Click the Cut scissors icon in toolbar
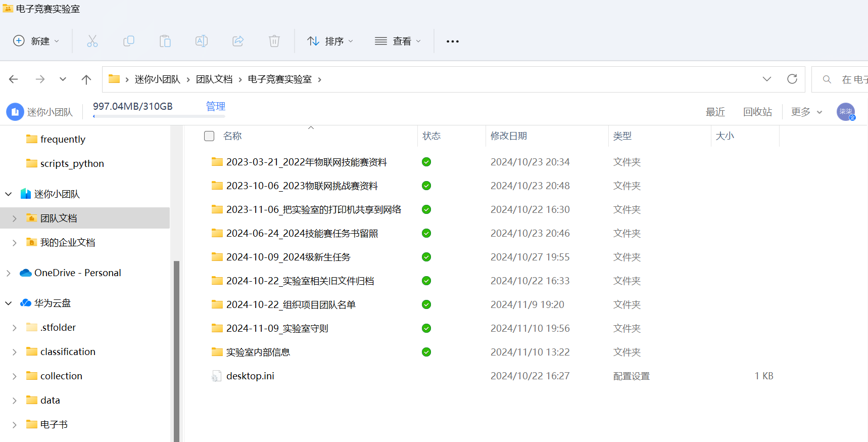This screenshot has width=868, height=442. pos(92,41)
